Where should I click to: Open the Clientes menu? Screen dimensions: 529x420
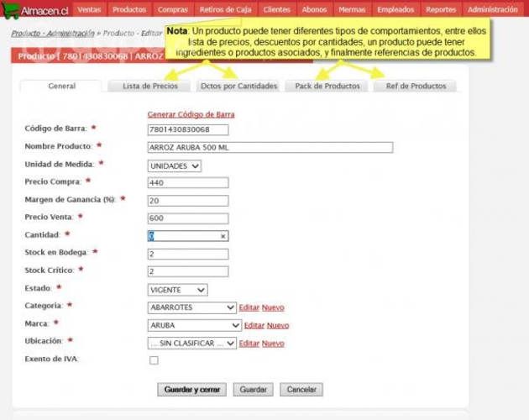coord(276,9)
